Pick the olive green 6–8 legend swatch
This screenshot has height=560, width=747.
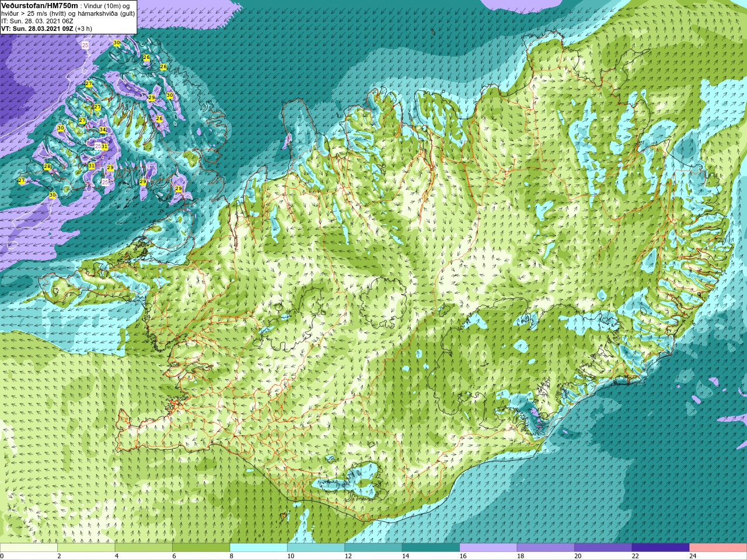point(201,548)
